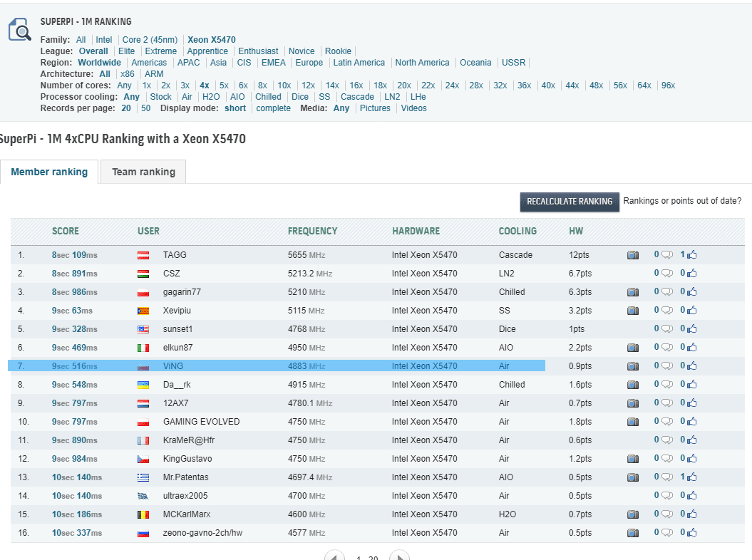Open comments bubble in KraMeR@Hfr row
This screenshot has height=560, width=752.
click(x=667, y=440)
